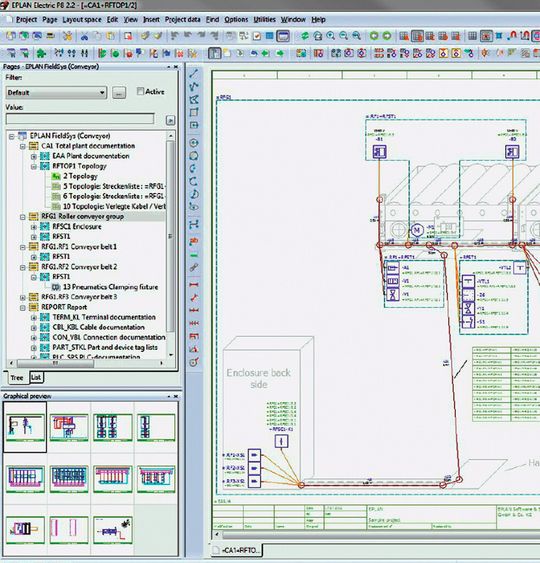Expand the RFSC1 Enclosure node
The image size is (540, 563).
(34, 227)
